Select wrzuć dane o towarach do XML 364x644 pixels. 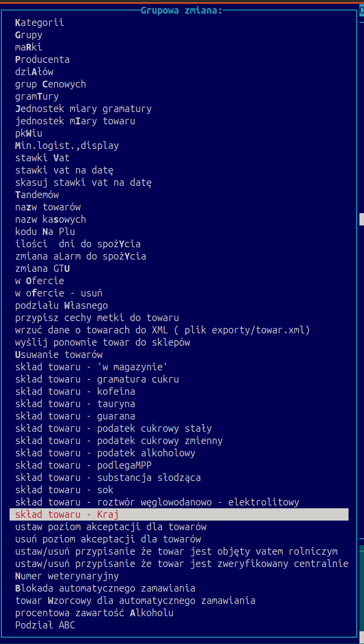163,330
